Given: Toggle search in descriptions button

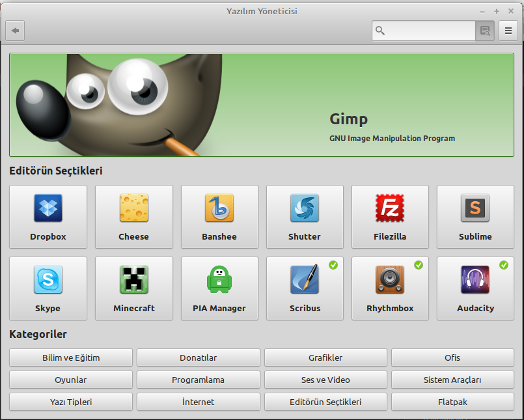Looking at the screenshot, I should click(x=485, y=31).
